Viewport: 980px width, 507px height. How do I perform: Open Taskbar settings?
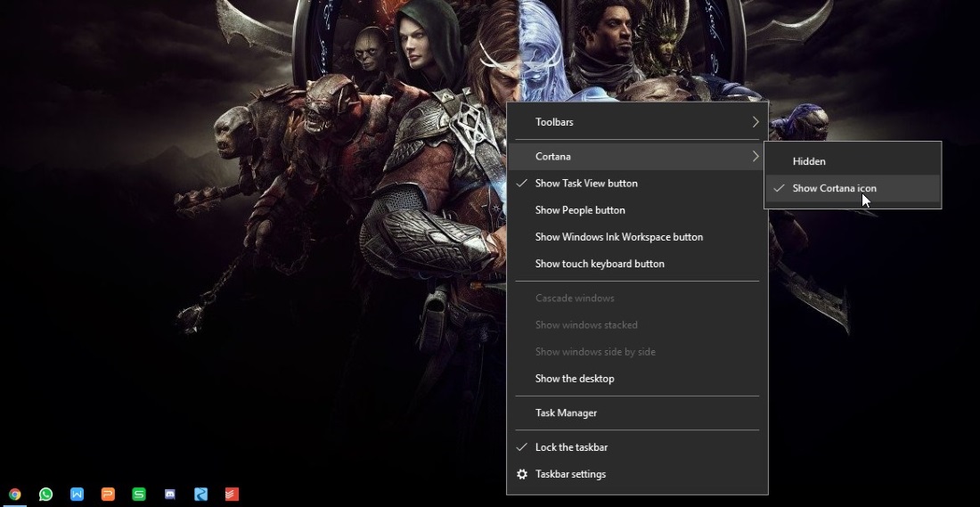[637, 474]
